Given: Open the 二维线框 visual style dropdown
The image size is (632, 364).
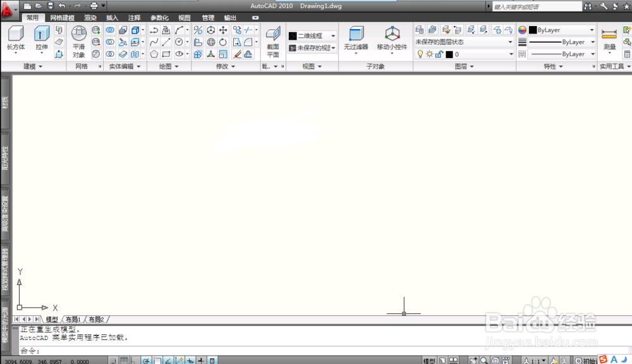Looking at the screenshot, I should [333, 35].
